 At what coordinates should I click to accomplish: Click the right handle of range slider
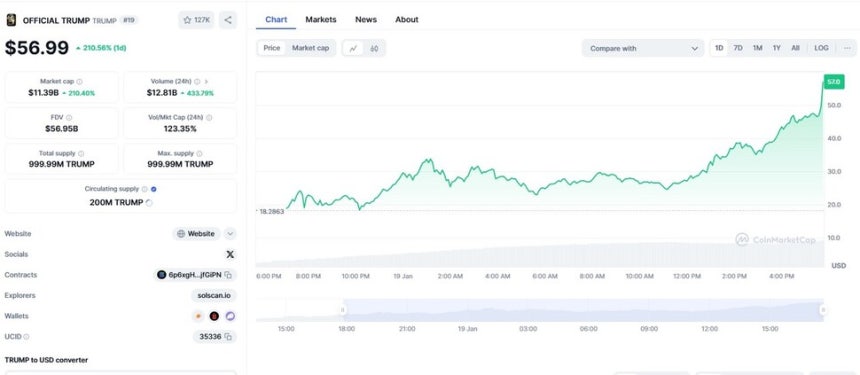[823, 310]
